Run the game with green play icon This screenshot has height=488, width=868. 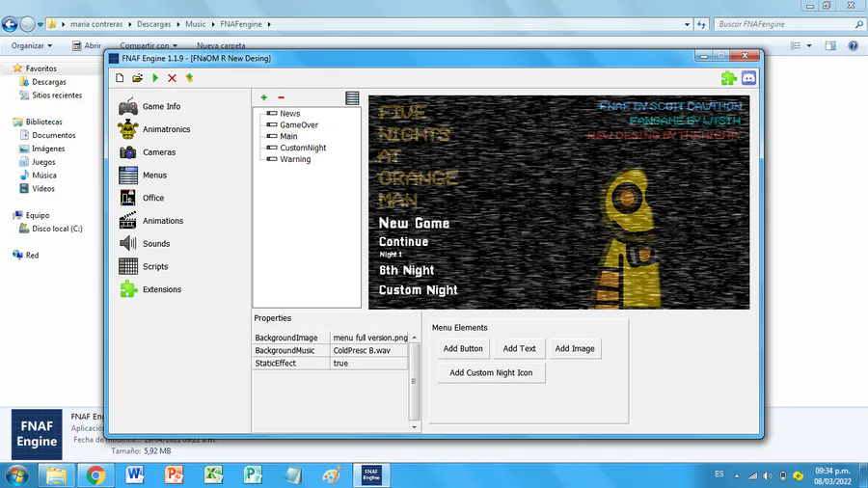[155, 78]
